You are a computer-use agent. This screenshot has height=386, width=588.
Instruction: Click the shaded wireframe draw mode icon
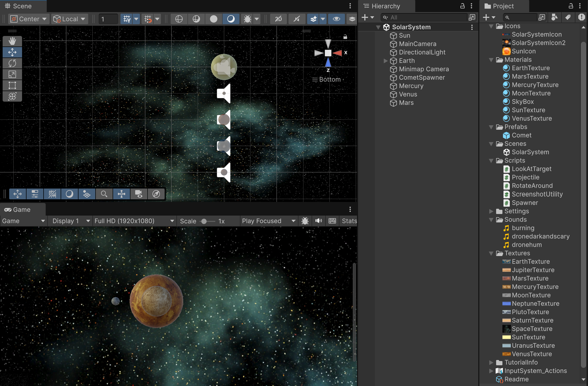click(196, 19)
